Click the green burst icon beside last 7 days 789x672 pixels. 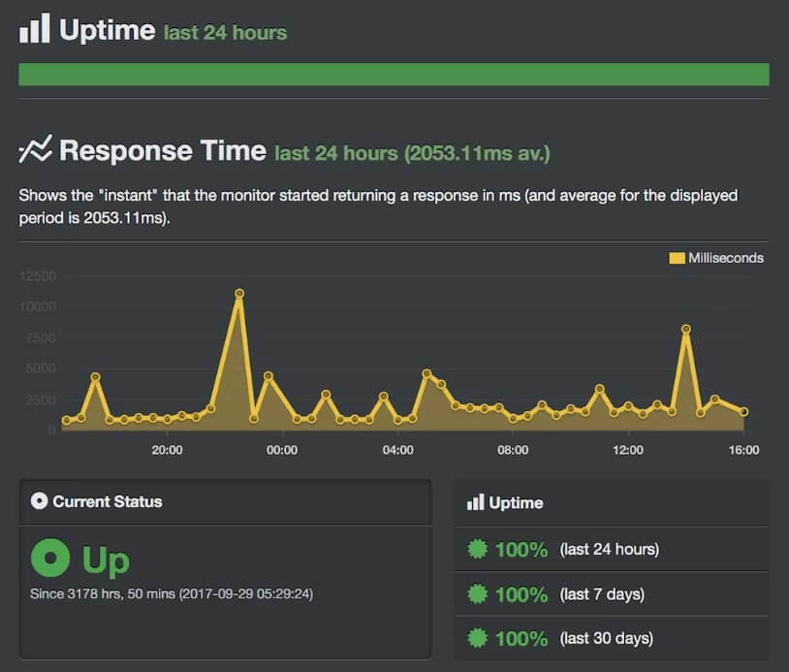click(476, 593)
